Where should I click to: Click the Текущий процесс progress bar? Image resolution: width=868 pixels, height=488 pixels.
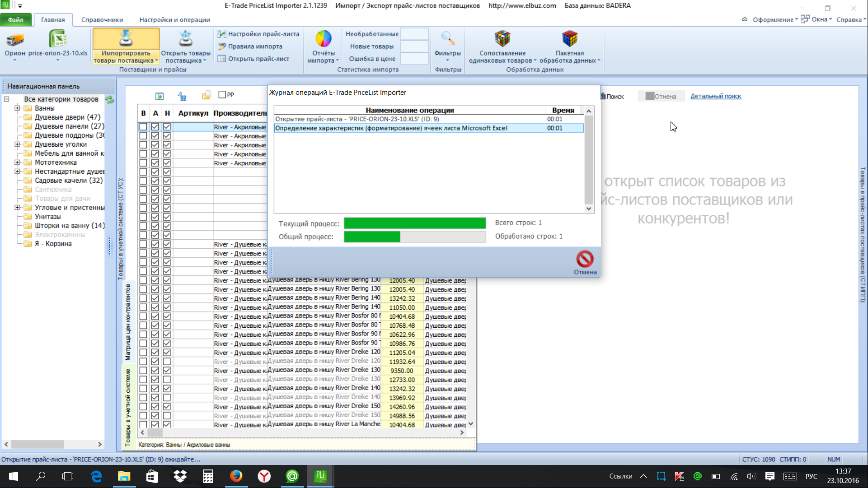point(415,223)
